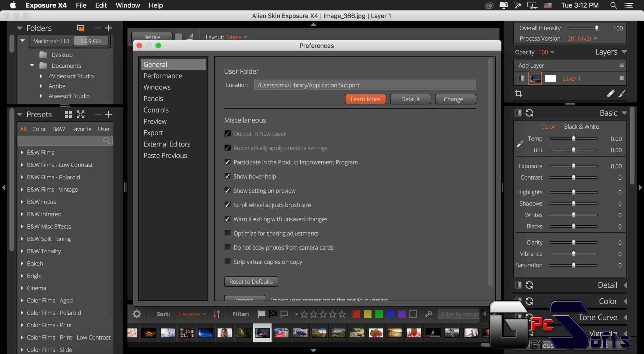644x354 pixels.
Task: Open the Add Layer menu icon
Action: point(621,65)
